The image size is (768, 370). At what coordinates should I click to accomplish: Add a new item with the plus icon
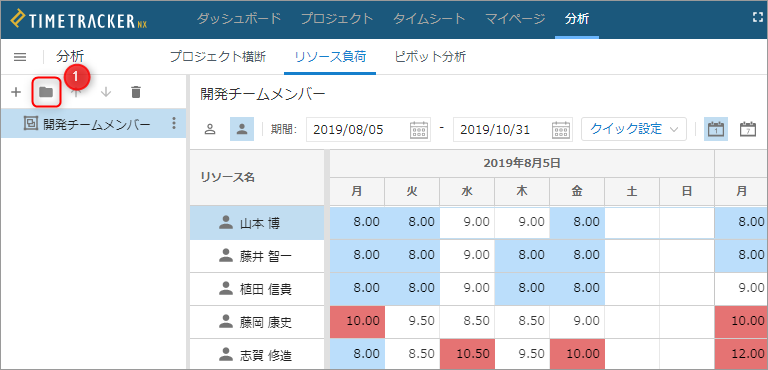(x=16, y=92)
